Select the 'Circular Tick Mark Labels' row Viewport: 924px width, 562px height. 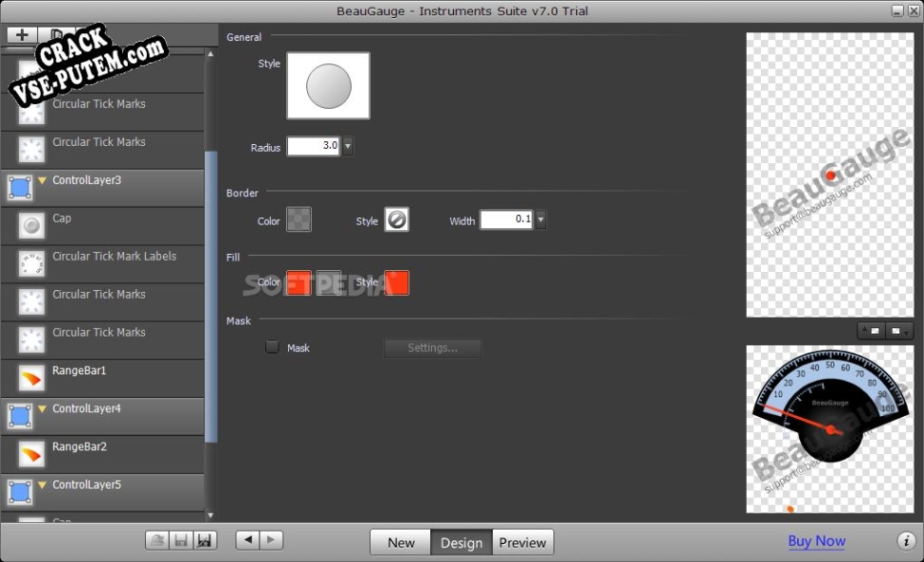click(103, 263)
